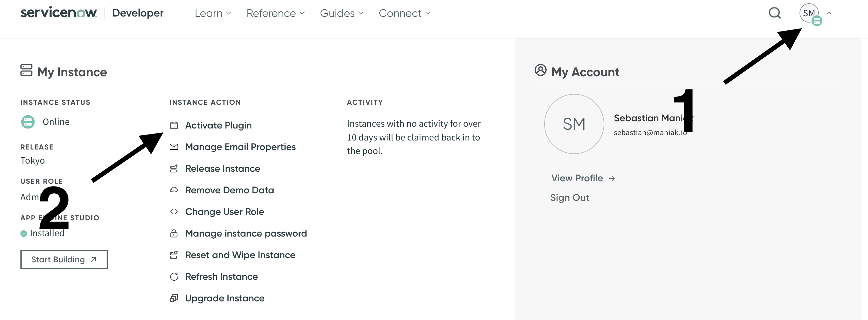This screenshot has width=868, height=320.
Task: Click the Release Instance icon
Action: [x=174, y=168]
